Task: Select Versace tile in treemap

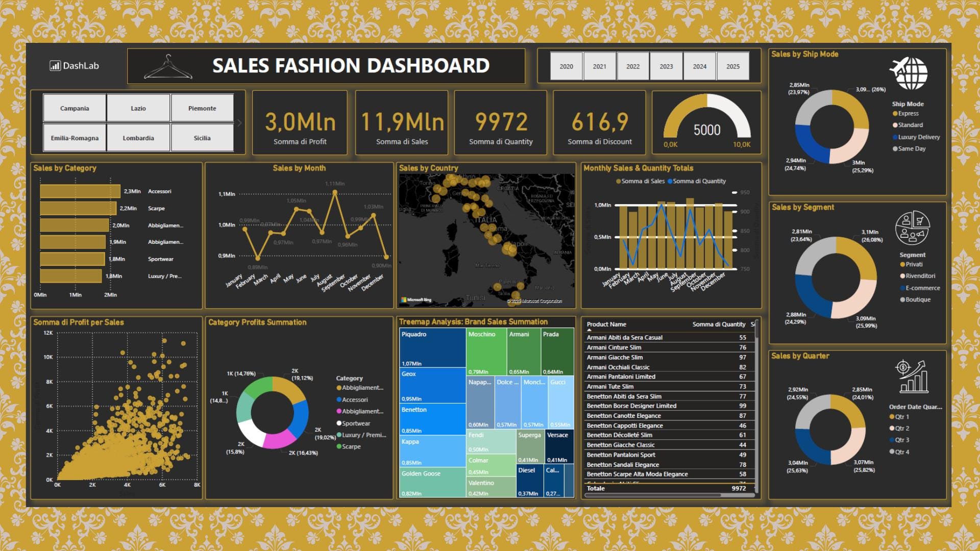Action: (x=559, y=446)
